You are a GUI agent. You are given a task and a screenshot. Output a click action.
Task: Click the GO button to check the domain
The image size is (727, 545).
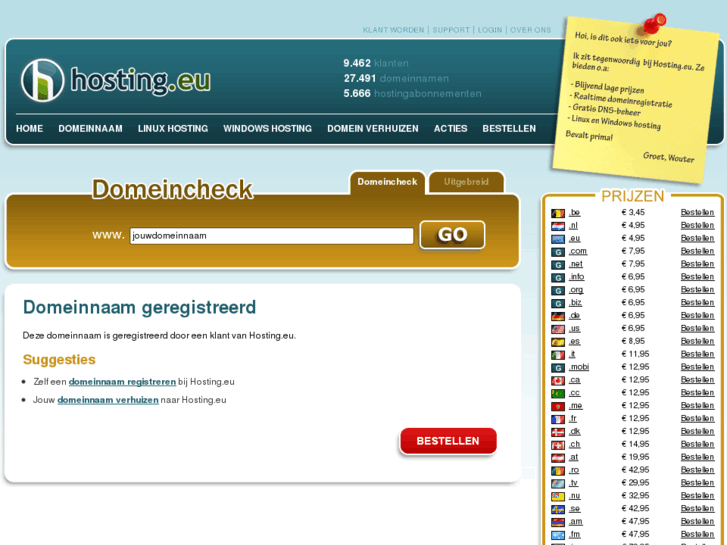(x=452, y=235)
